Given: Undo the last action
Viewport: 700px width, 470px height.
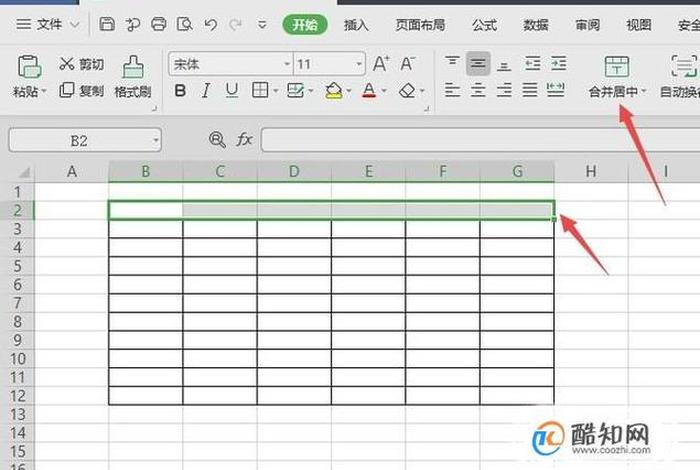Looking at the screenshot, I should pos(210,25).
